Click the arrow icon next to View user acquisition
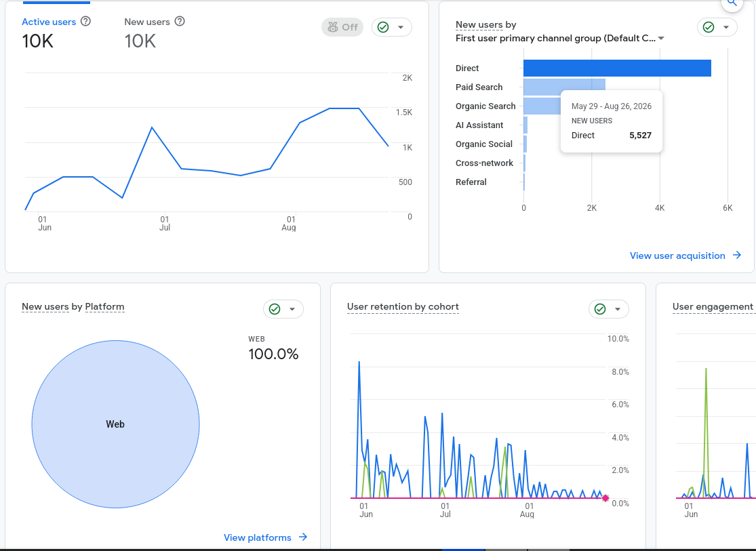Viewport: 756px width, 551px height. 737,255
